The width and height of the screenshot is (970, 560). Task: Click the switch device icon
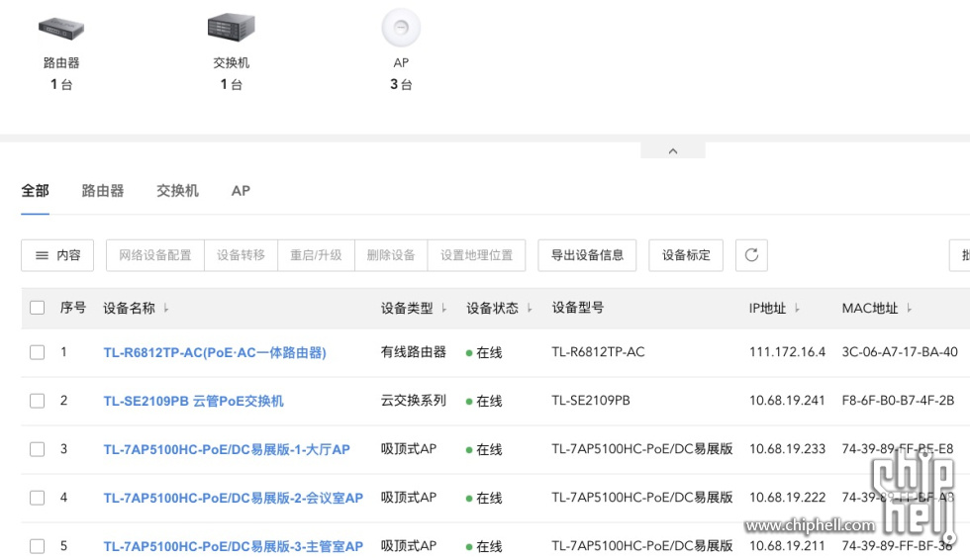(x=232, y=27)
